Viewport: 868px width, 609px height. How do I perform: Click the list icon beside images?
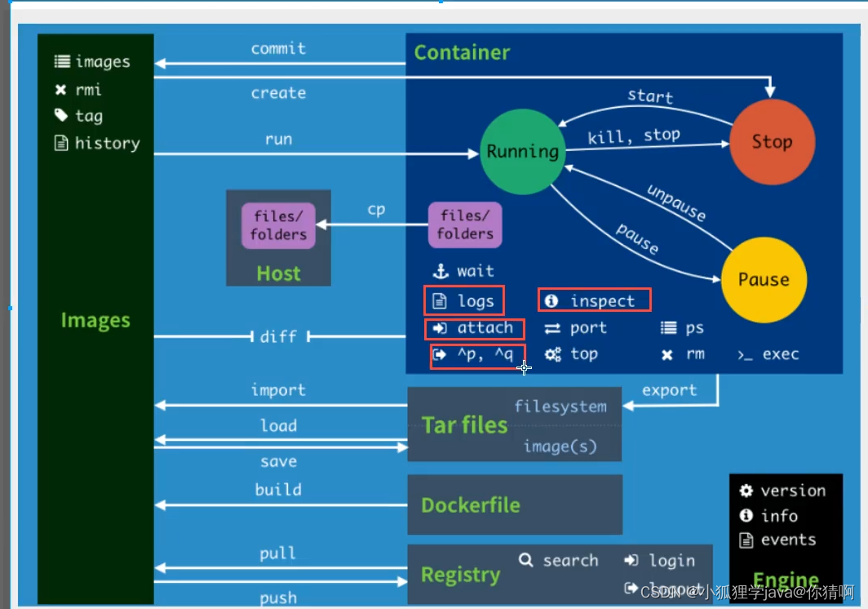click(62, 61)
